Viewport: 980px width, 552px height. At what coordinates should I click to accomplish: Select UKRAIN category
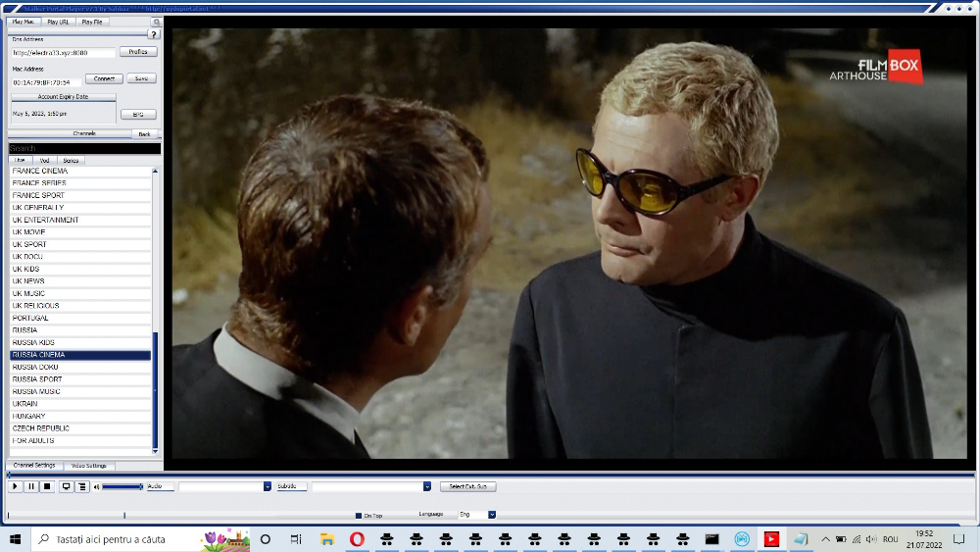[x=80, y=404]
